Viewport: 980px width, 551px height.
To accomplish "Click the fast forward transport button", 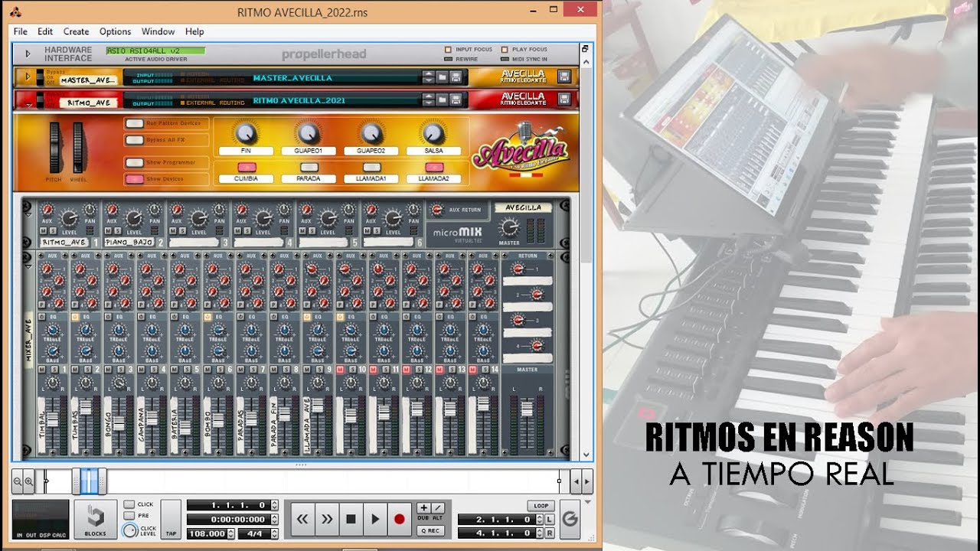I will click(x=327, y=519).
